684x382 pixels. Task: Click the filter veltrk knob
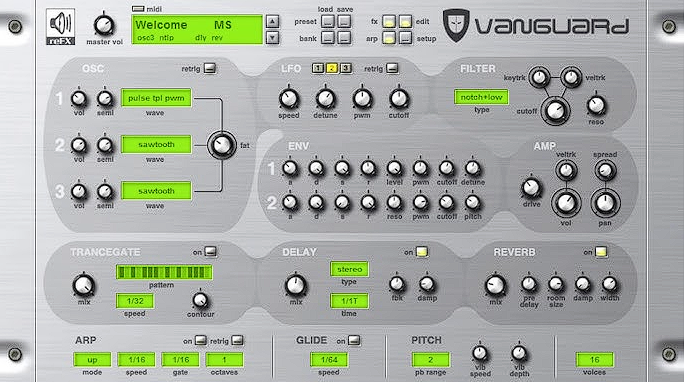tap(571, 78)
